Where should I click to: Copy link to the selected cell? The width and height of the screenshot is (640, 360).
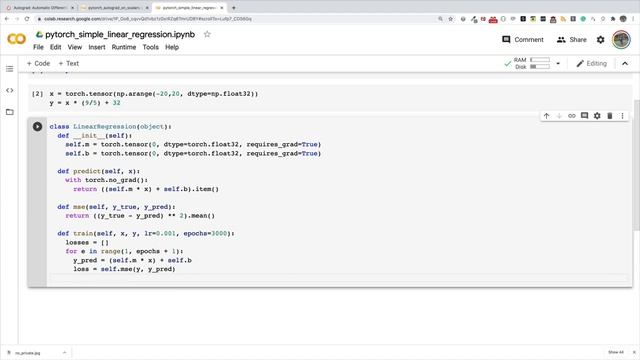tap(572, 116)
